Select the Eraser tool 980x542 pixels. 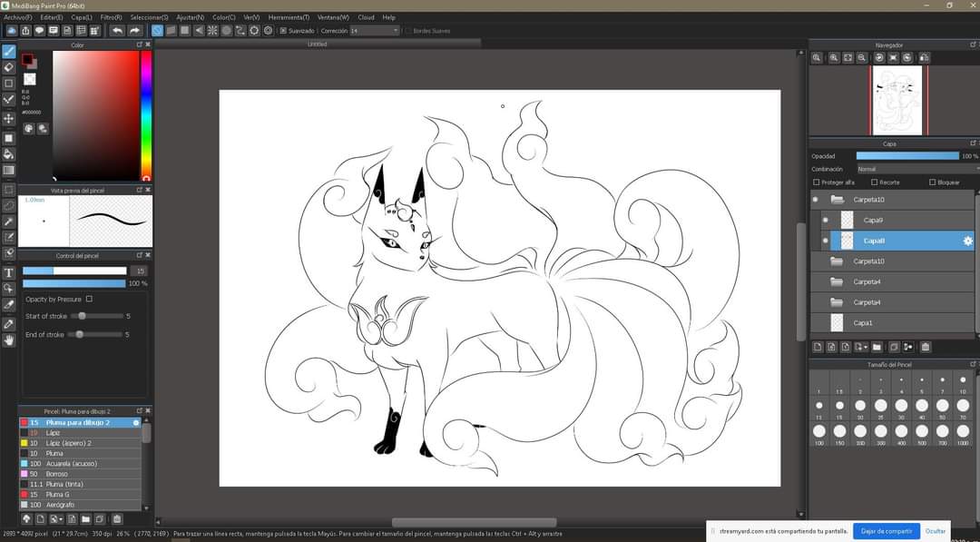(x=9, y=67)
